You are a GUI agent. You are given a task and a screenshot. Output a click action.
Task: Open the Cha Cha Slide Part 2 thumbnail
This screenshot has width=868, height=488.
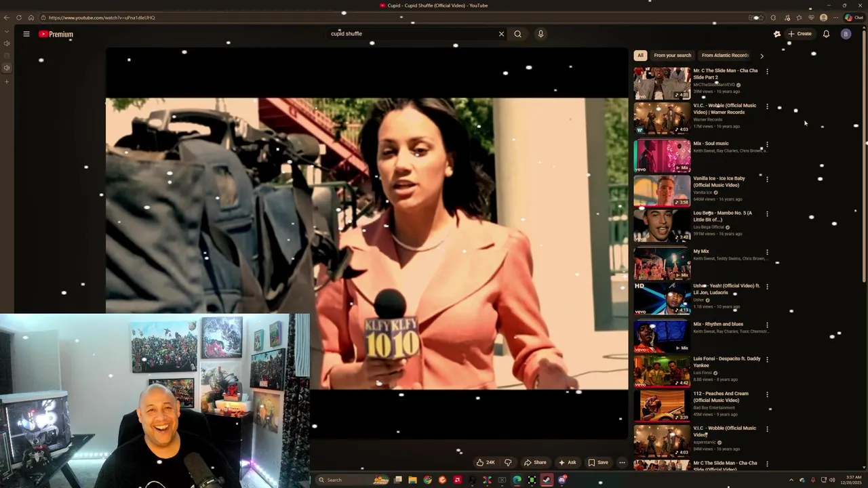click(x=662, y=83)
